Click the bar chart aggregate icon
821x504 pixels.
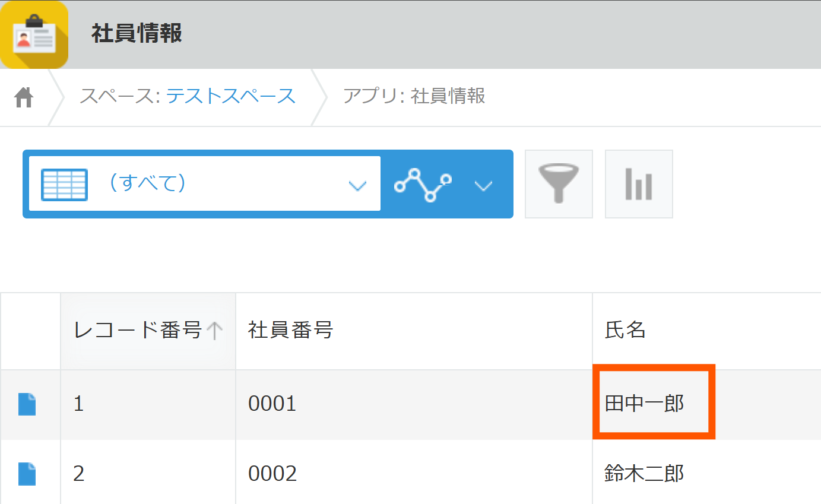[x=639, y=184]
